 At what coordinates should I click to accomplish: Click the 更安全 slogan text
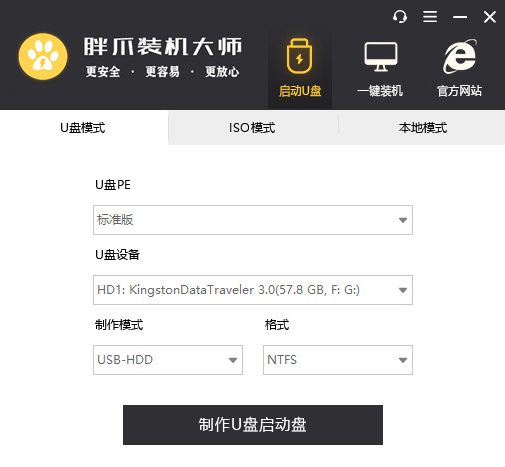(x=103, y=72)
